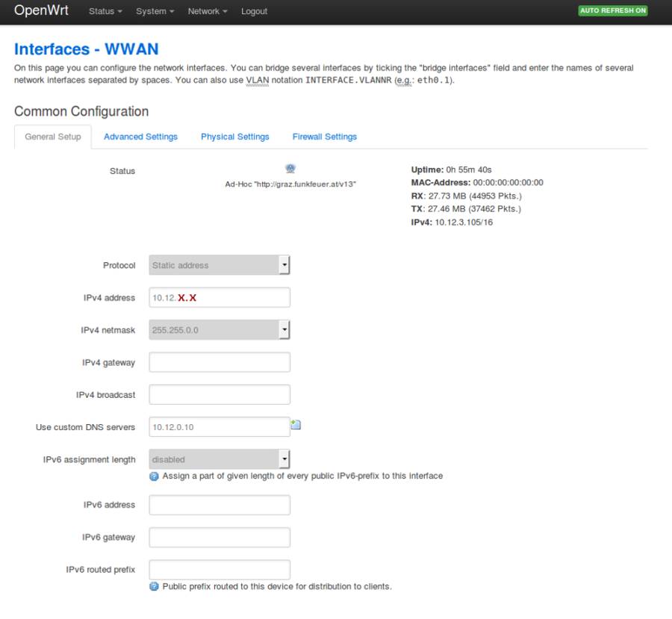Click help icon beside IPv6 assignment hint
The height and width of the screenshot is (619, 672).
pyautogui.click(x=154, y=476)
